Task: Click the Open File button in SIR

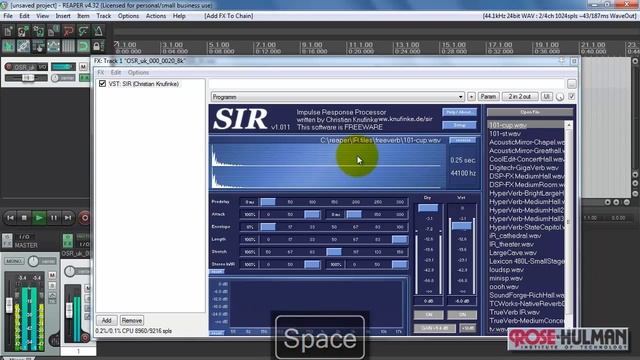Action: (x=530, y=112)
